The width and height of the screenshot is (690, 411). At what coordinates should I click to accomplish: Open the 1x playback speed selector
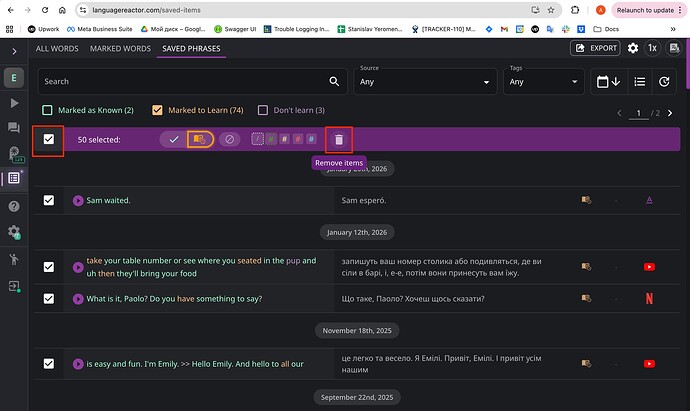pyautogui.click(x=652, y=48)
